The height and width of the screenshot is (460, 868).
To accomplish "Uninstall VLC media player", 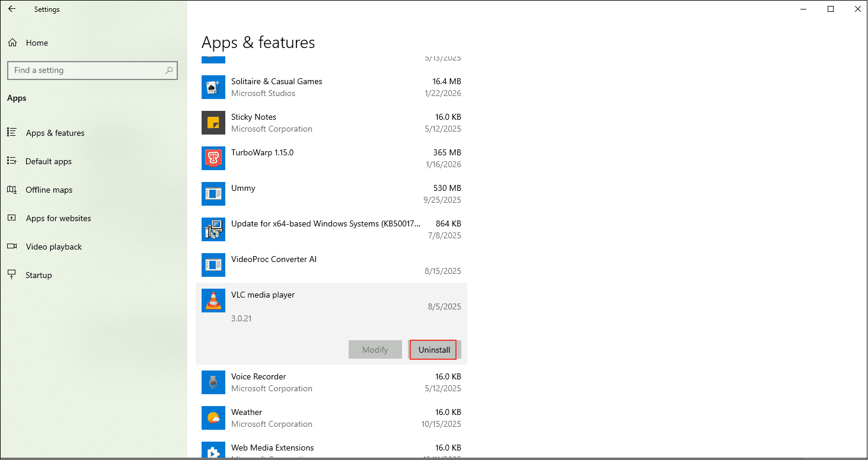I will (x=433, y=349).
